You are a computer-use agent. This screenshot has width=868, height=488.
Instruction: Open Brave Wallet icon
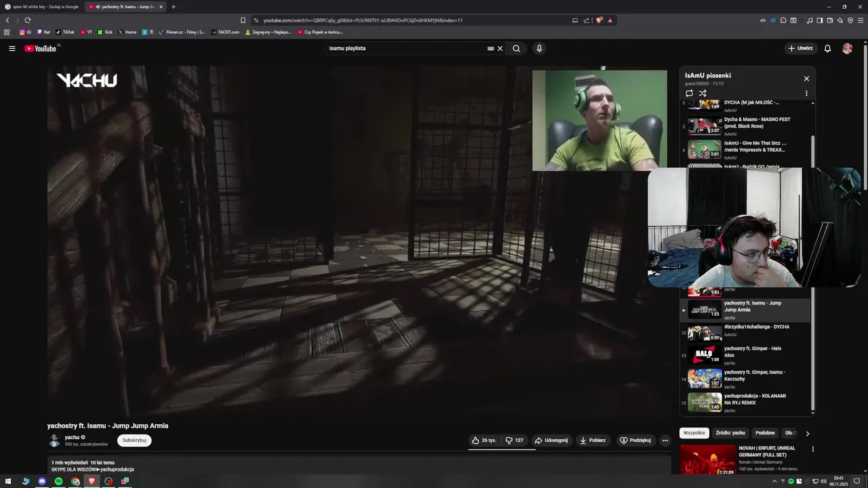[x=830, y=20]
